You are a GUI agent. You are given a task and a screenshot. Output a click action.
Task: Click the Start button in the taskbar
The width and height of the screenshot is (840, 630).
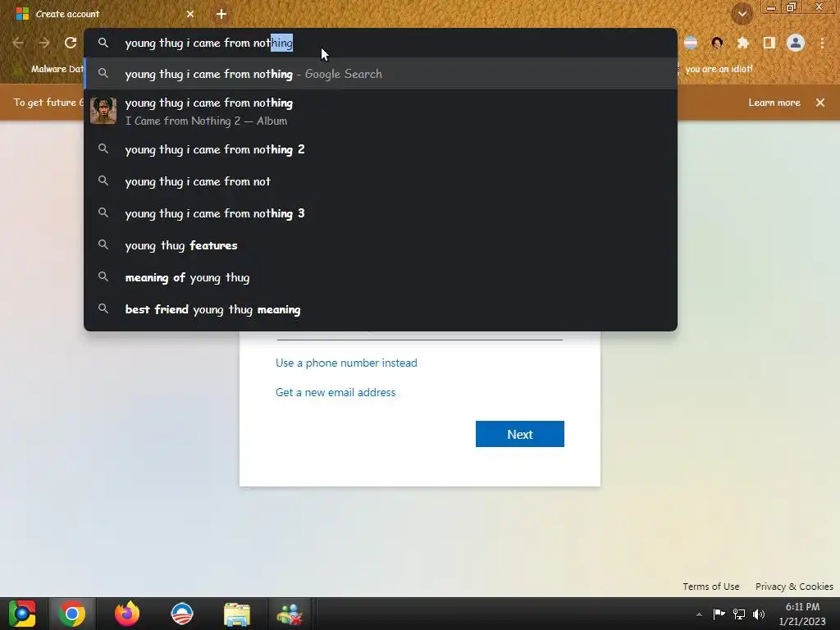(22, 614)
